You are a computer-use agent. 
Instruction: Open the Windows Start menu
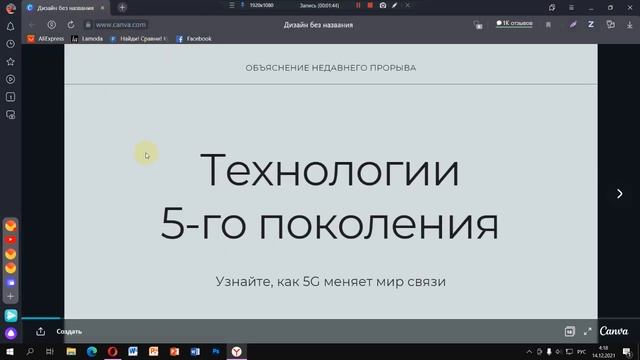pos(10,351)
